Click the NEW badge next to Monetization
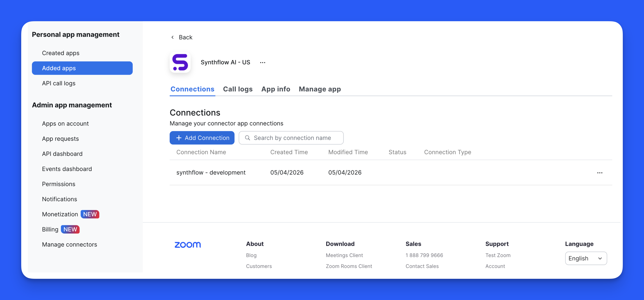Image resolution: width=644 pixels, height=300 pixels. (x=90, y=214)
